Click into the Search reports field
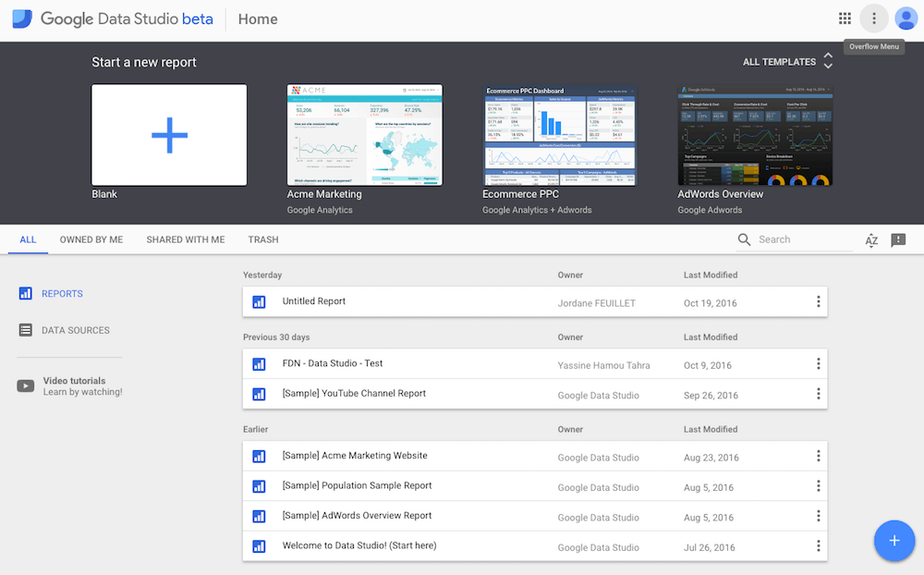924x575 pixels. tap(802, 240)
